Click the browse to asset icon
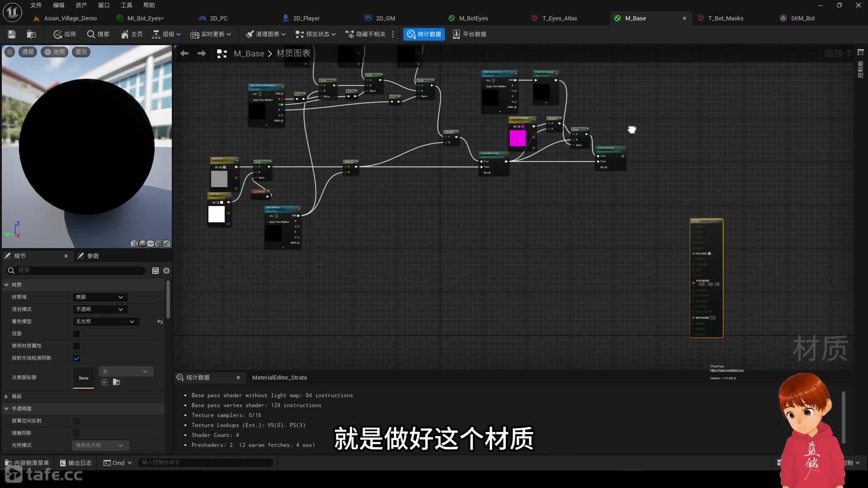868x488 pixels. click(32, 34)
